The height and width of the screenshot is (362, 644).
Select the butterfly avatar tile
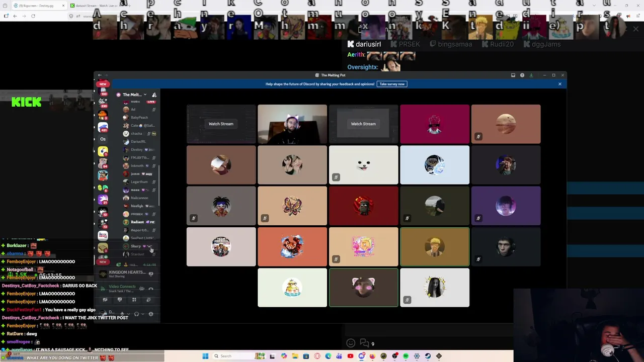coord(292,206)
